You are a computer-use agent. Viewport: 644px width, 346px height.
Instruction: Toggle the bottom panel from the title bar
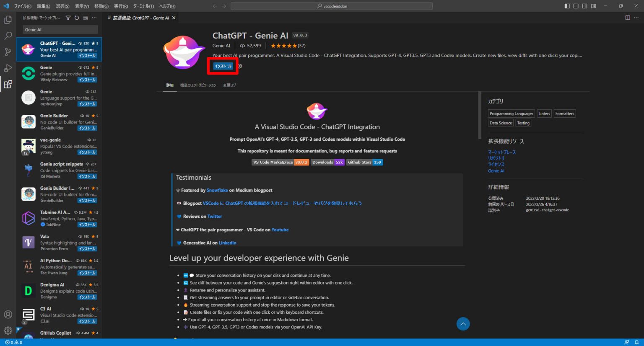pos(575,6)
